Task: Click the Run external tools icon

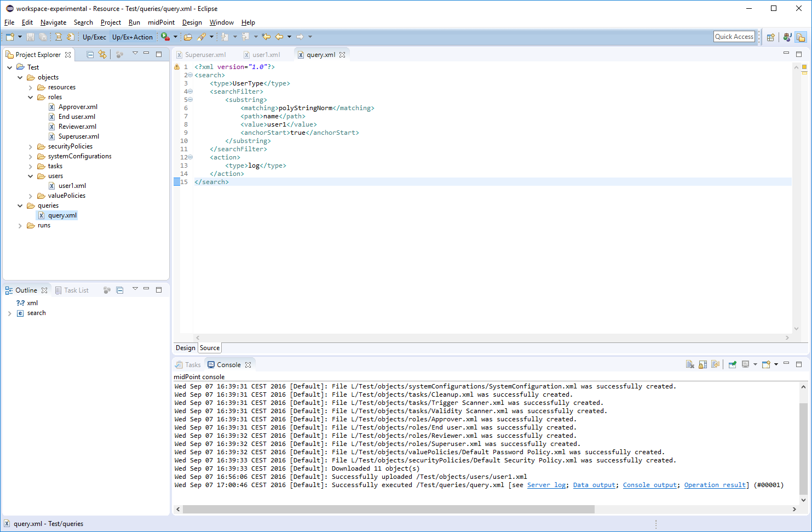Action: pos(165,37)
